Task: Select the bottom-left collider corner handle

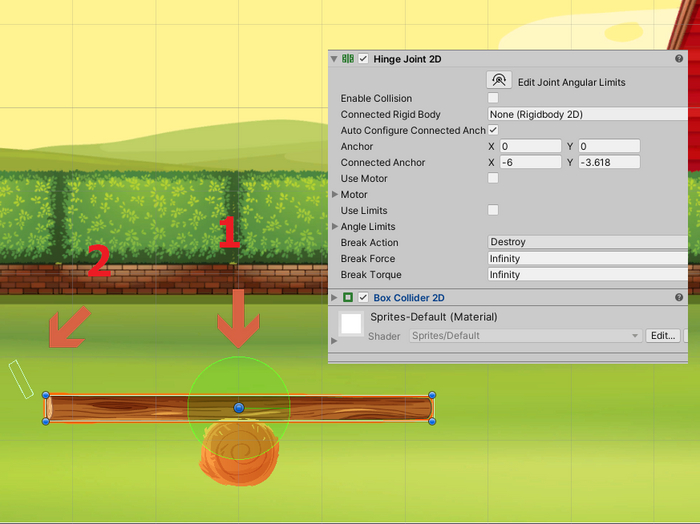Action: 46,421
